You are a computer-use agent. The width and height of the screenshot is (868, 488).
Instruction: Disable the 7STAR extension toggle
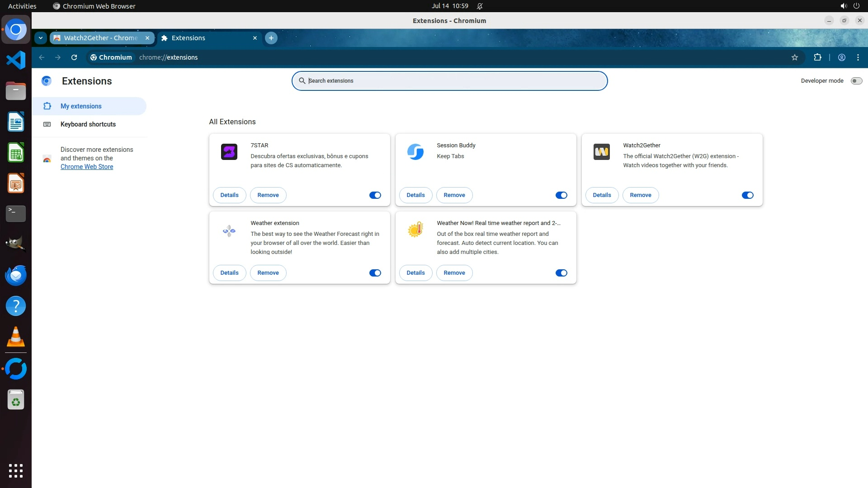pyautogui.click(x=375, y=195)
